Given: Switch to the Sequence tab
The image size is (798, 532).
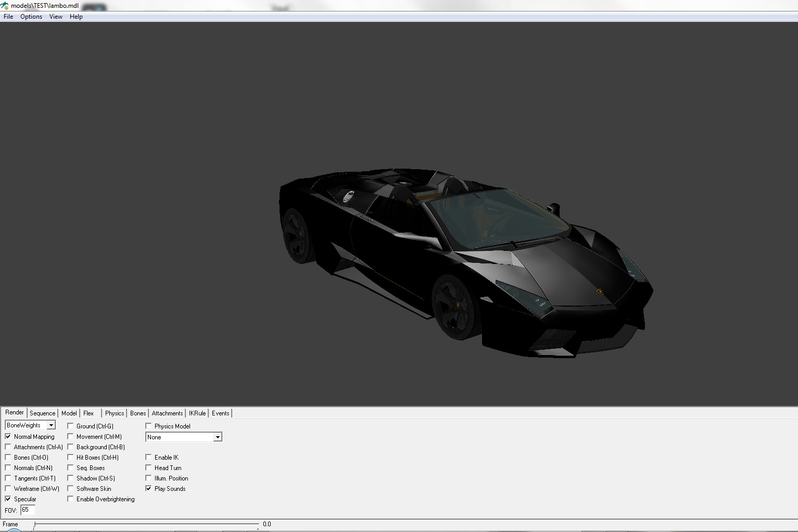Looking at the screenshot, I should (x=42, y=413).
